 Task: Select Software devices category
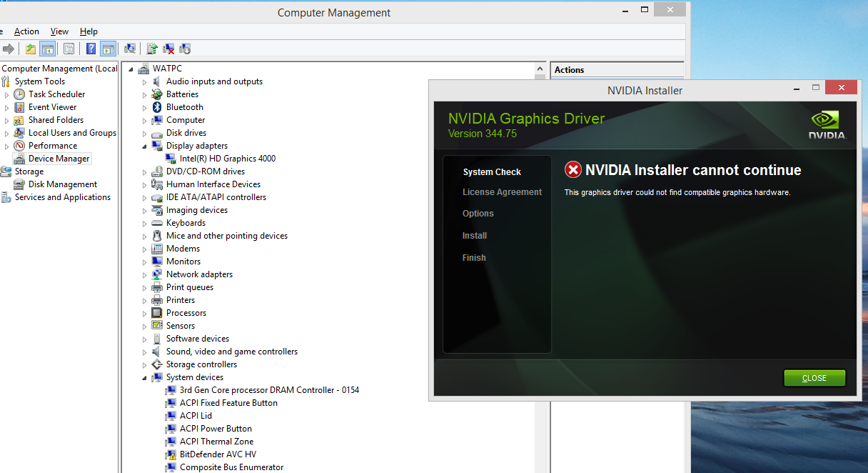tap(198, 339)
